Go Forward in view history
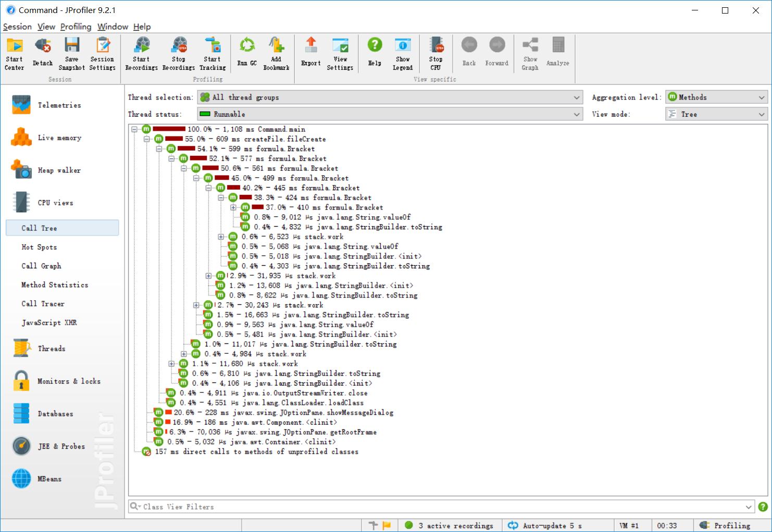772x532 pixels. [x=497, y=52]
